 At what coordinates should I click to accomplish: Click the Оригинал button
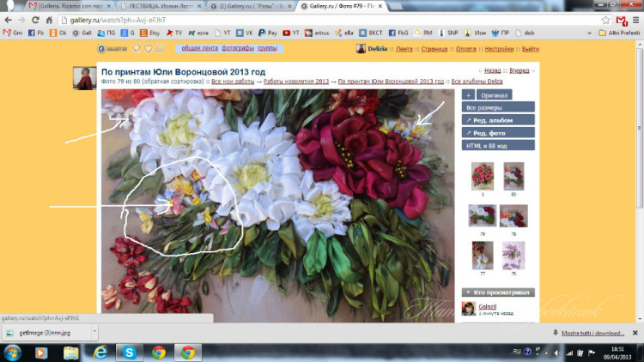point(494,95)
